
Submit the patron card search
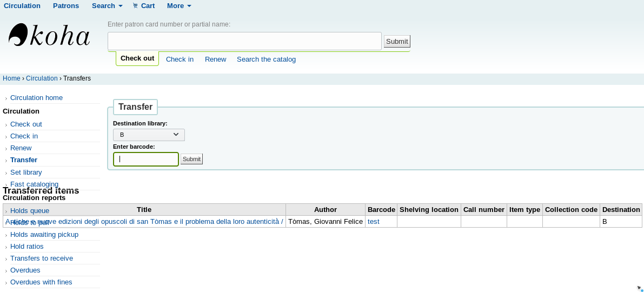(x=397, y=42)
